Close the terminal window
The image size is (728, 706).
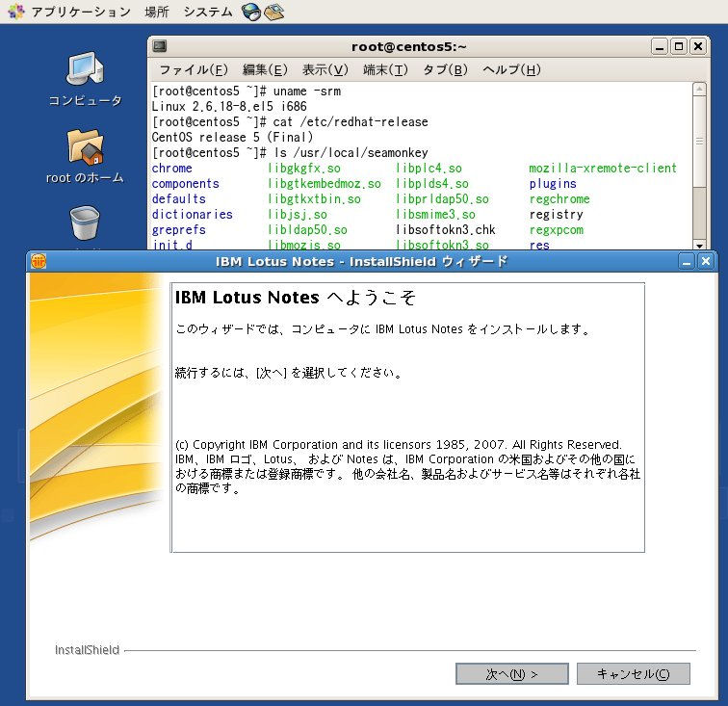698,46
